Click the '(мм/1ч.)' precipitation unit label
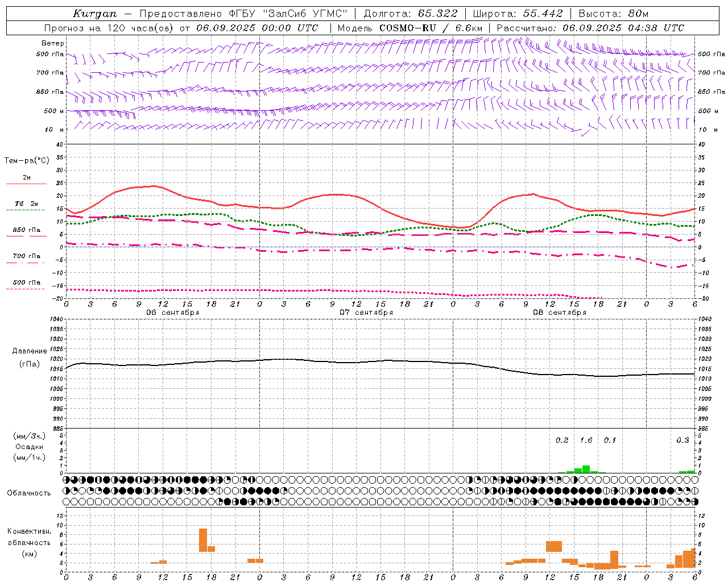Screen dimensions: 728x582 [30, 458]
